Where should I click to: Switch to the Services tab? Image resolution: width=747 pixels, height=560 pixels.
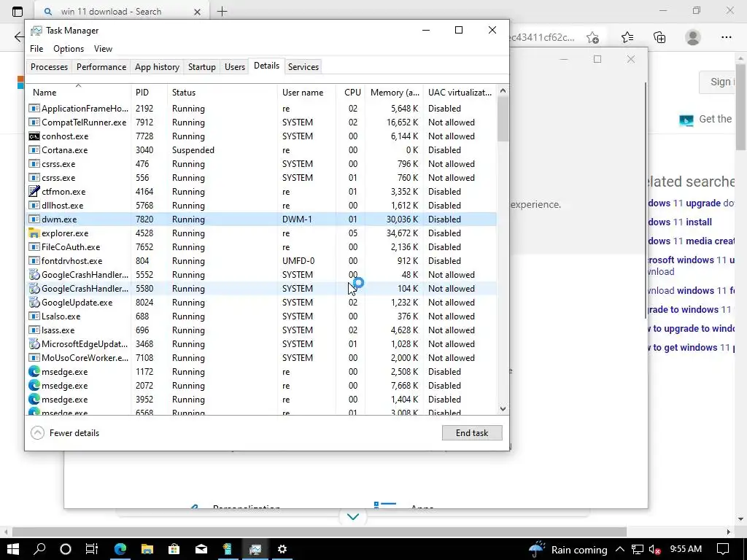coord(303,66)
